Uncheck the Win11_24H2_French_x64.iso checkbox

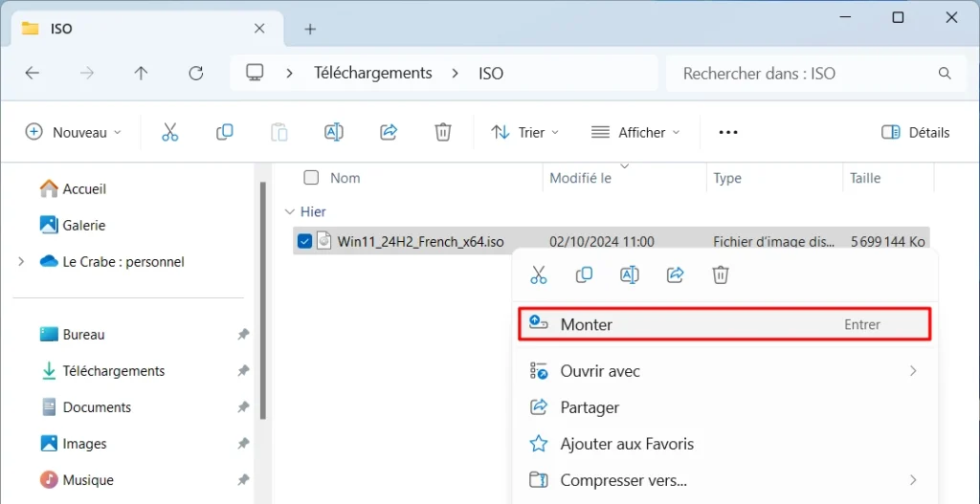[304, 241]
